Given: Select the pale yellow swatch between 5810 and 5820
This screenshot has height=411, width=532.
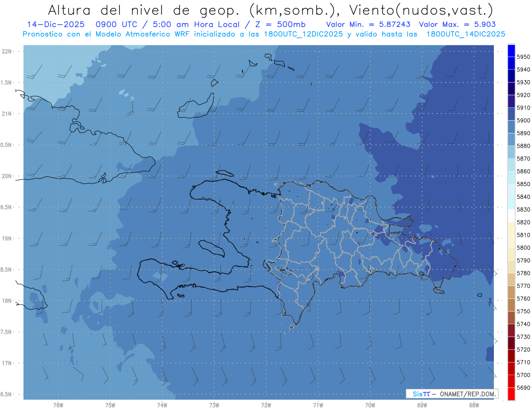Looking at the screenshot, I should (x=511, y=228).
